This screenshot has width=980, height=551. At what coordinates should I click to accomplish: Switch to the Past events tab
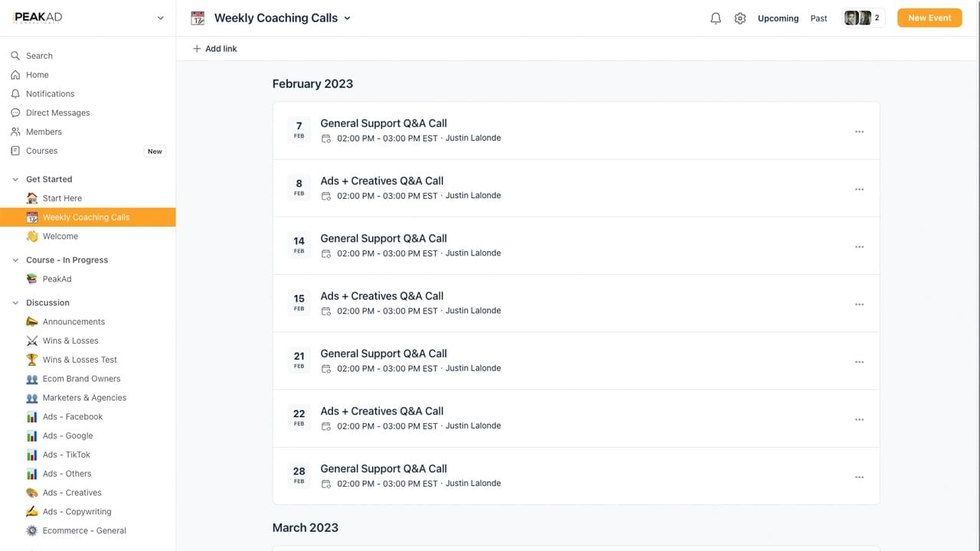click(818, 18)
